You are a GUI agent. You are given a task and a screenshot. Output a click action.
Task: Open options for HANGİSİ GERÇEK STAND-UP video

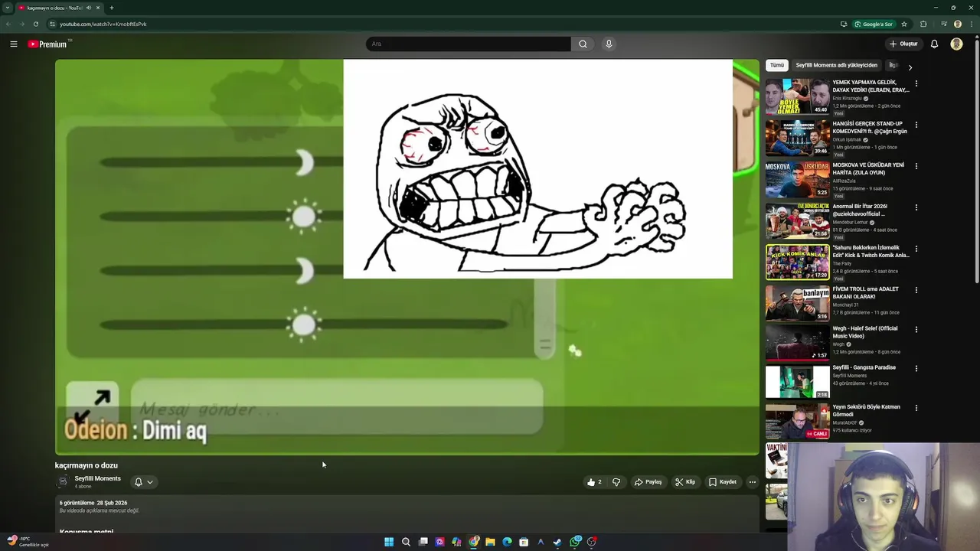click(916, 125)
